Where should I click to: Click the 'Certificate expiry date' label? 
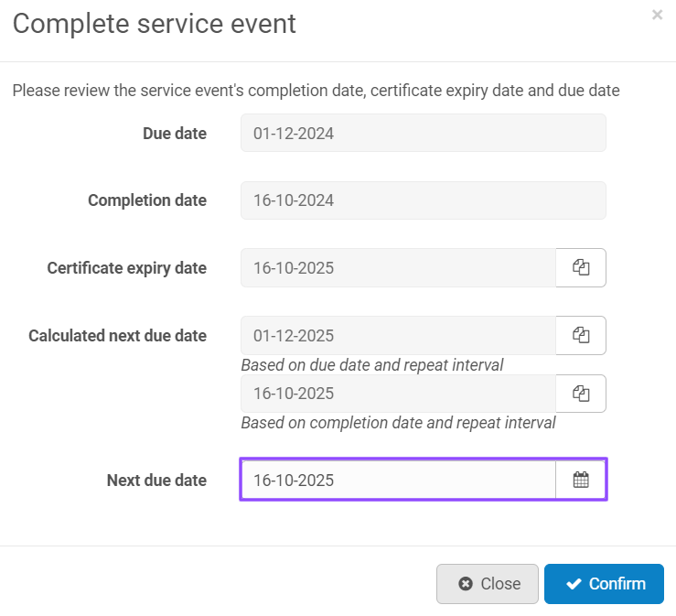pyautogui.click(x=127, y=268)
